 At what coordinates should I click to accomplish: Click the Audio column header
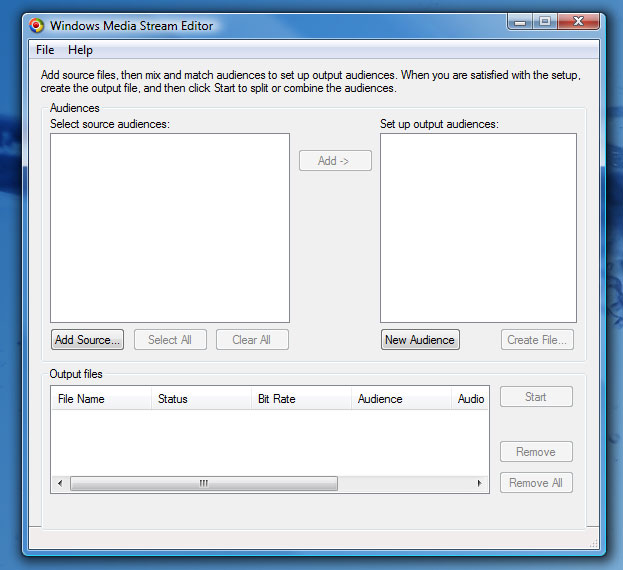coord(470,398)
